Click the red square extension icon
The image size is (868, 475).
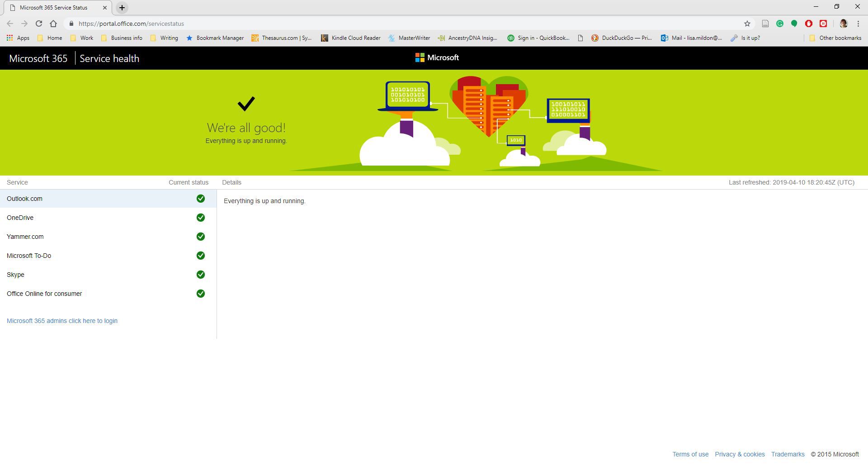[x=823, y=24]
